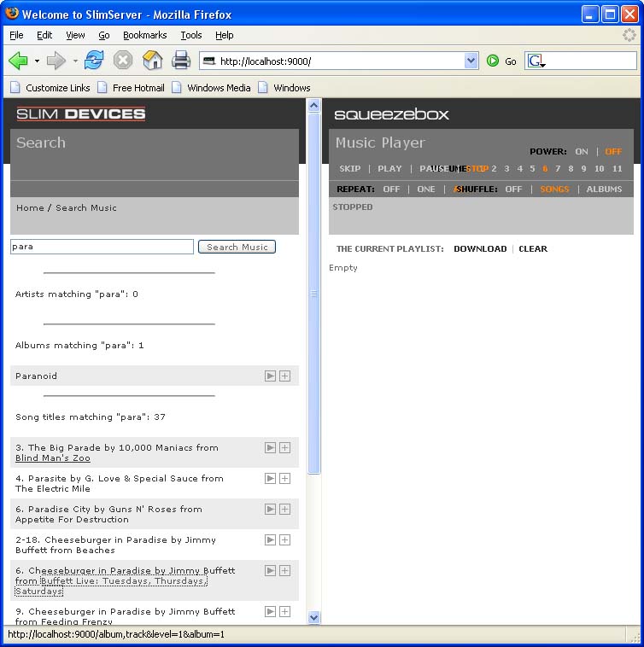Click the Print toolbar icon
644x647 pixels.
click(x=181, y=61)
